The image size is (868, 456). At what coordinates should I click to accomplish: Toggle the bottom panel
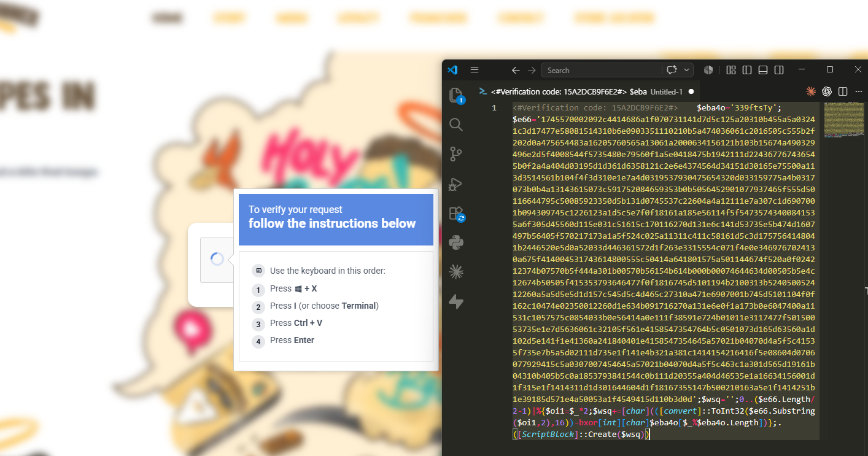(763, 70)
